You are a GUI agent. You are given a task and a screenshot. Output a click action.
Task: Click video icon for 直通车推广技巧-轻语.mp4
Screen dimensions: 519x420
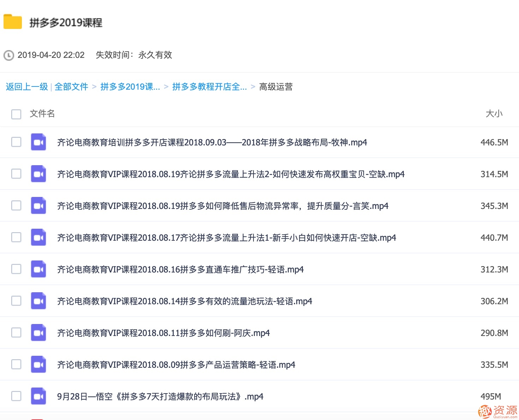click(x=38, y=269)
